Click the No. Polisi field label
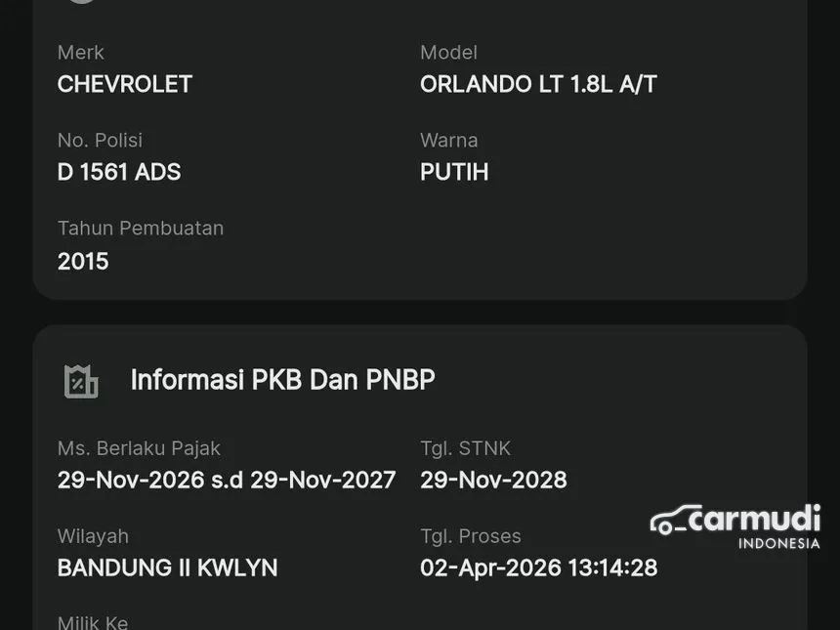840x630 pixels. pyautogui.click(x=100, y=141)
